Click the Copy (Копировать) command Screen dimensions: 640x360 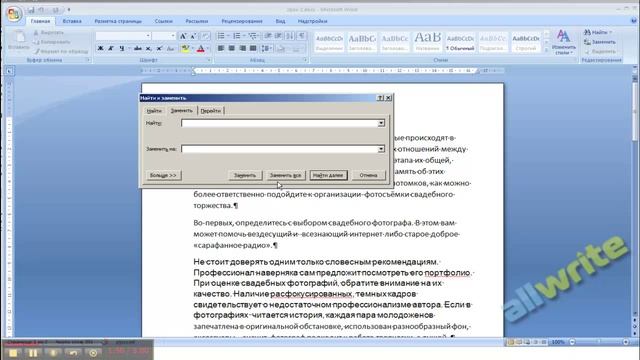coord(52,42)
